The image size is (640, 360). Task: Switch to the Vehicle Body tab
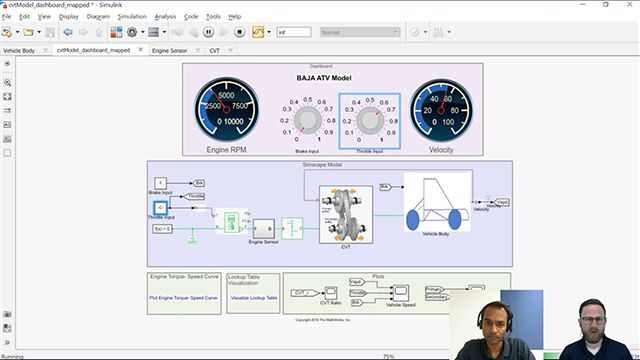[x=19, y=50]
